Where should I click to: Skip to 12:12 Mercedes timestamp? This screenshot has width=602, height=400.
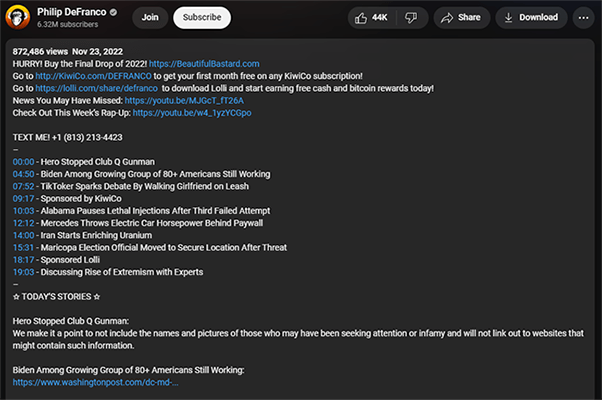pyautogui.click(x=23, y=222)
